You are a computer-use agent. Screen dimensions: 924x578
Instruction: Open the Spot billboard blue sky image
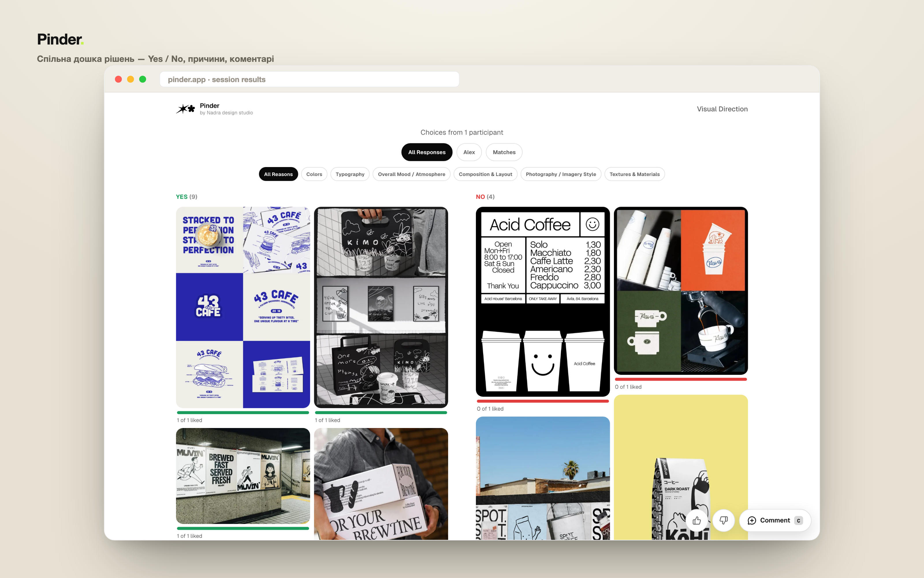coord(543,478)
